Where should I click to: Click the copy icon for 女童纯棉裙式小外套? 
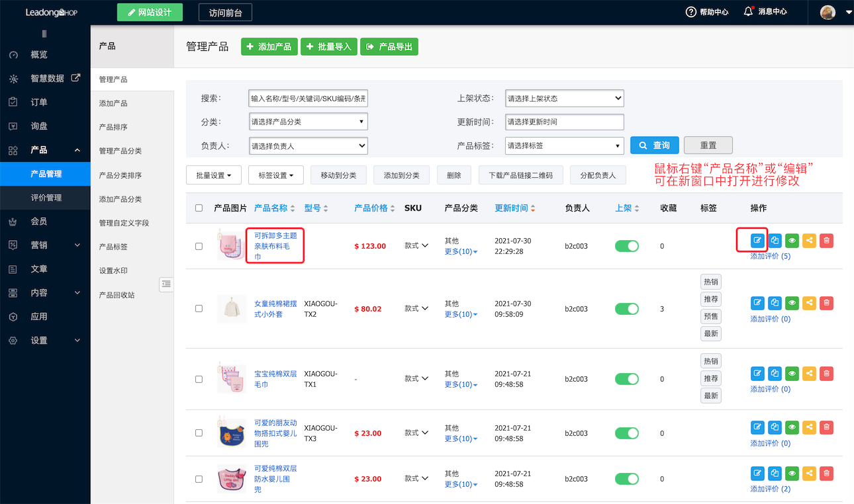[x=775, y=303]
